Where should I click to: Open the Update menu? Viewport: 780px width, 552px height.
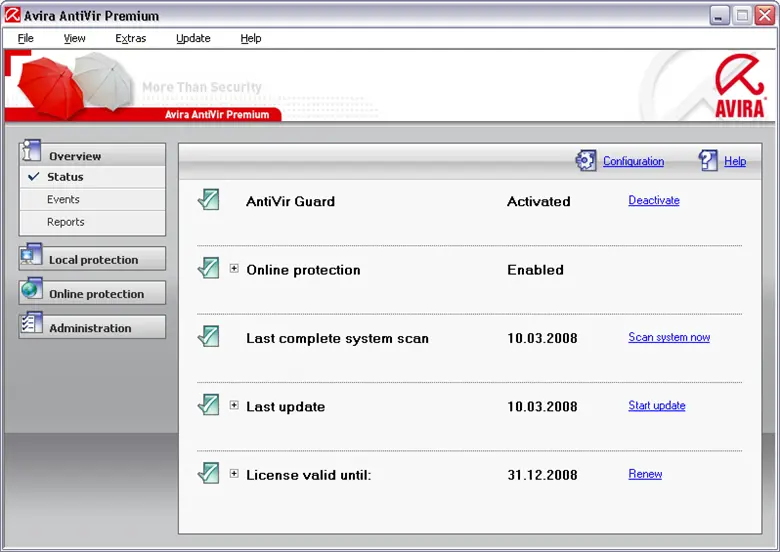coord(193,38)
